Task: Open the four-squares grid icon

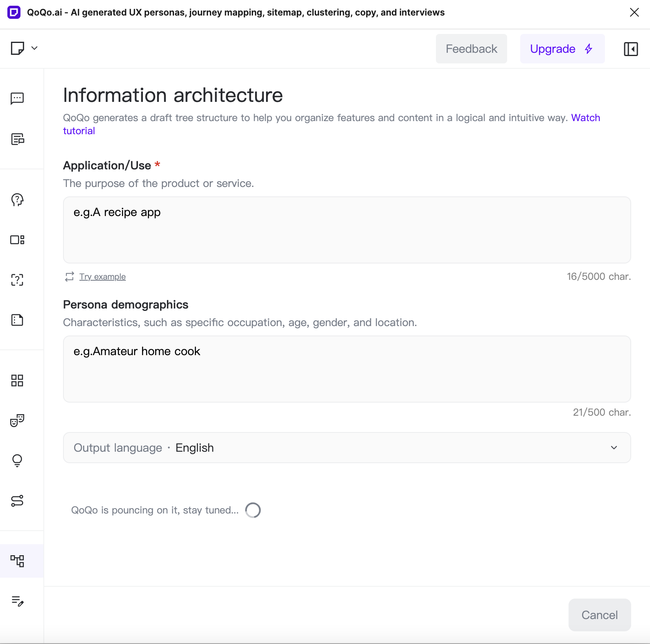Action: [x=17, y=381]
